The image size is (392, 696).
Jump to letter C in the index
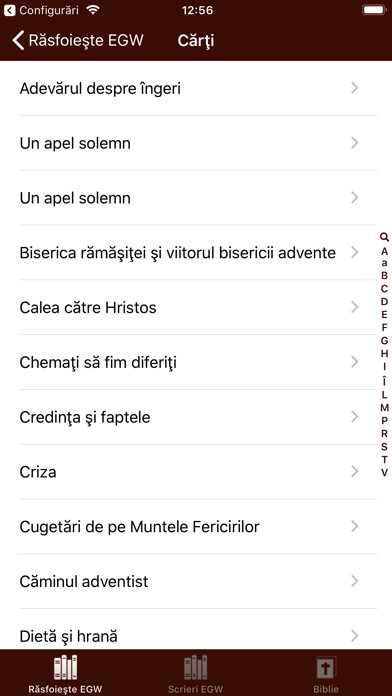pos(384,289)
